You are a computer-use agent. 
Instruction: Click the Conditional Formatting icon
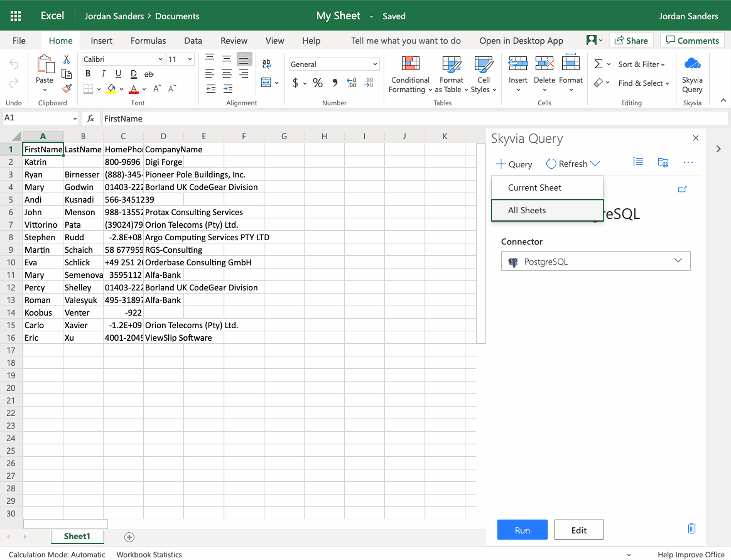[410, 64]
